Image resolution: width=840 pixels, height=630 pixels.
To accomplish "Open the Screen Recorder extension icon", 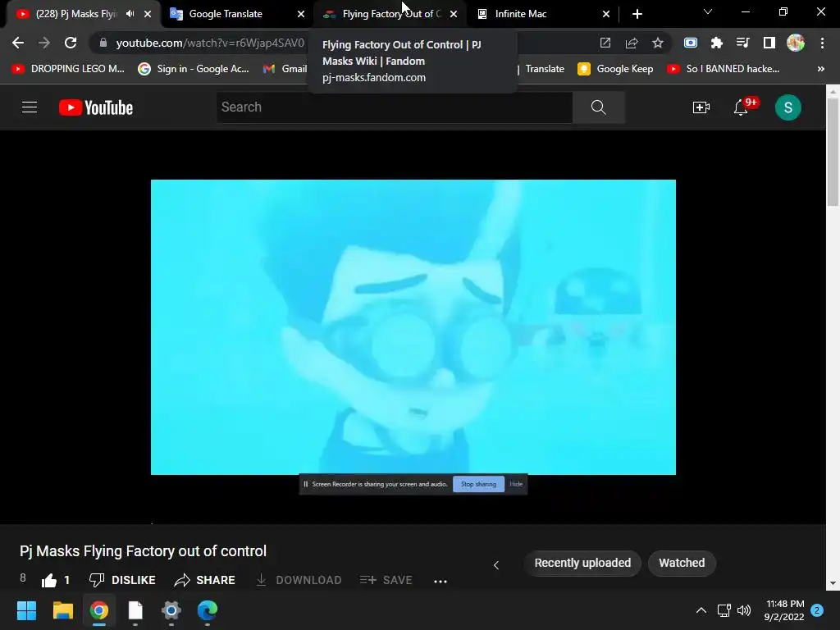I will pyautogui.click(x=691, y=43).
